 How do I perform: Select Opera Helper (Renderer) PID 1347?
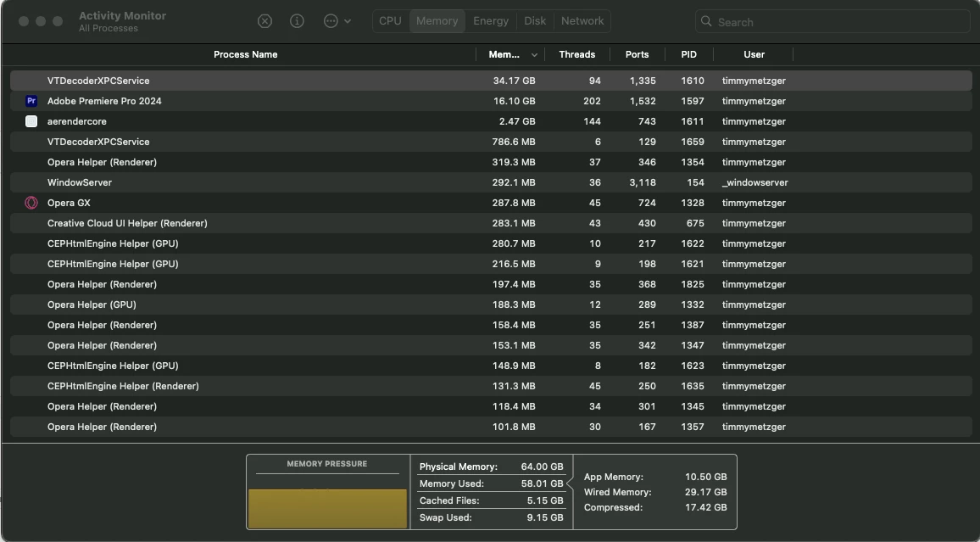[491, 345]
